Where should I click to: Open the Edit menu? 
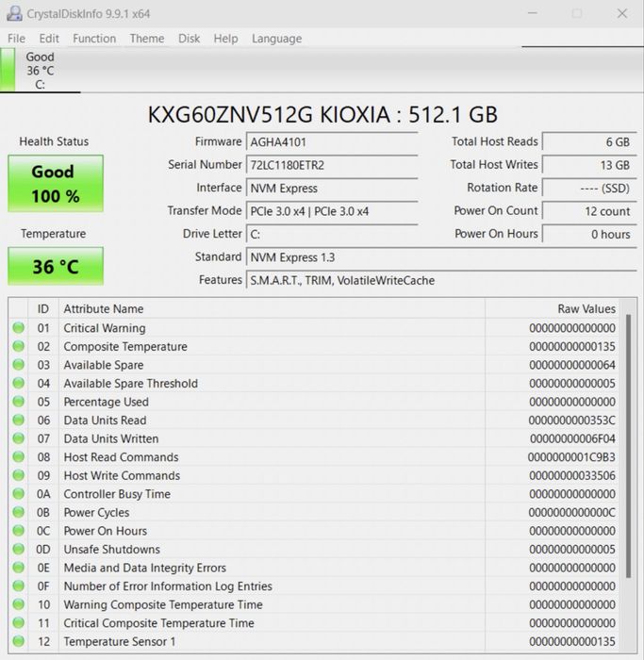pos(49,39)
